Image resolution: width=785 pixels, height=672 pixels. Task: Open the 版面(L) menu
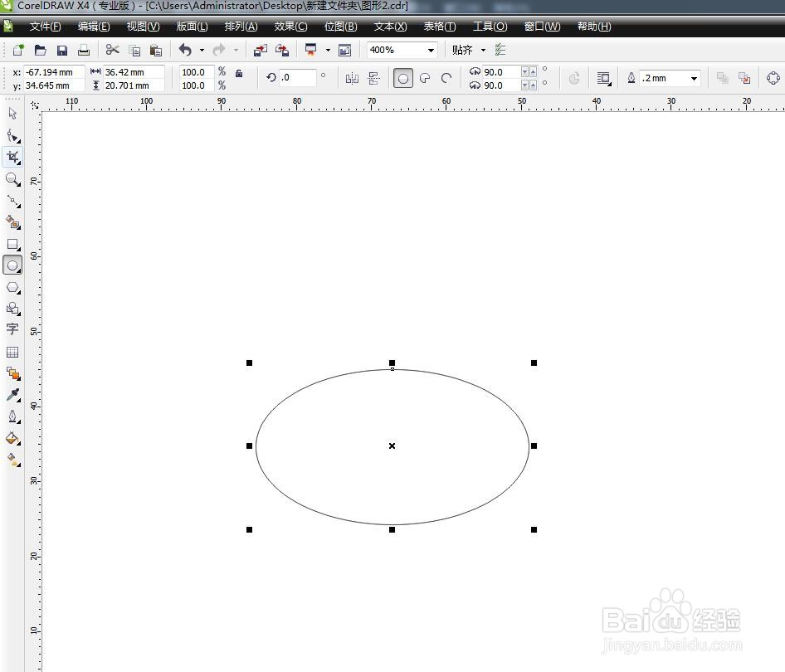click(x=193, y=27)
